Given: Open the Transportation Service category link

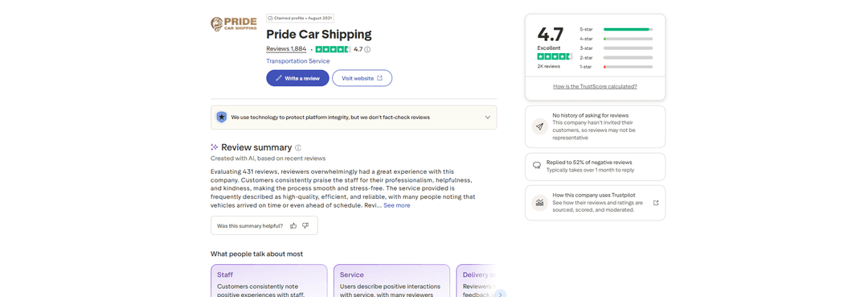Looking at the screenshot, I should pyautogui.click(x=298, y=61).
